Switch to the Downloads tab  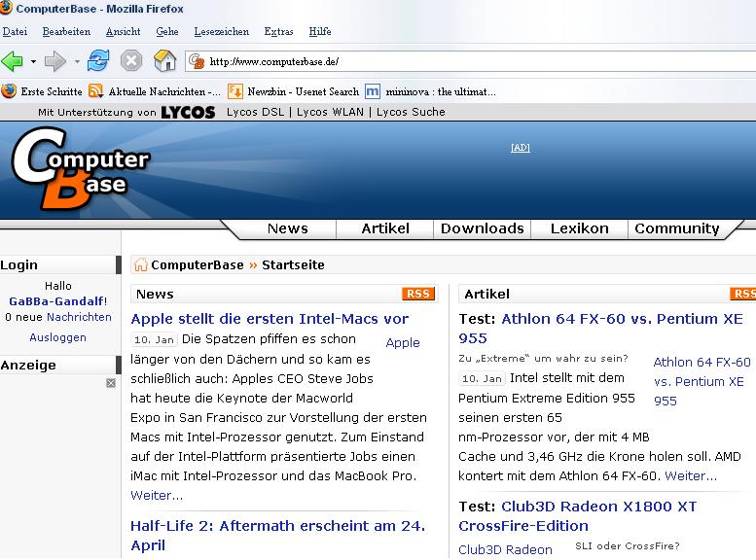point(483,228)
